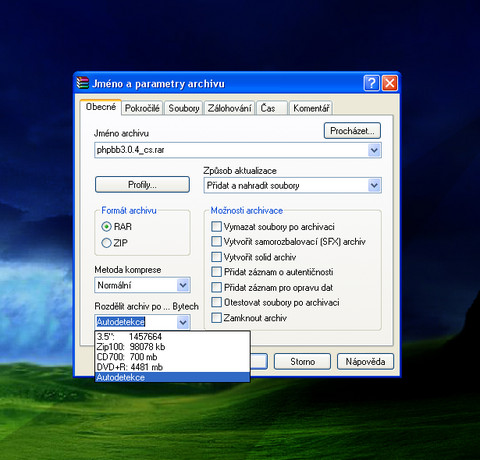Select the ZIP format radio button
This screenshot has height=460, width=480.
pyautogui.click(x=106, y=243)
